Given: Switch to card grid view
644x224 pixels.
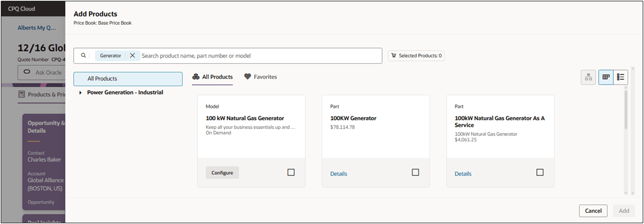Looking at the screenshot, I should (x=606, y=77).
